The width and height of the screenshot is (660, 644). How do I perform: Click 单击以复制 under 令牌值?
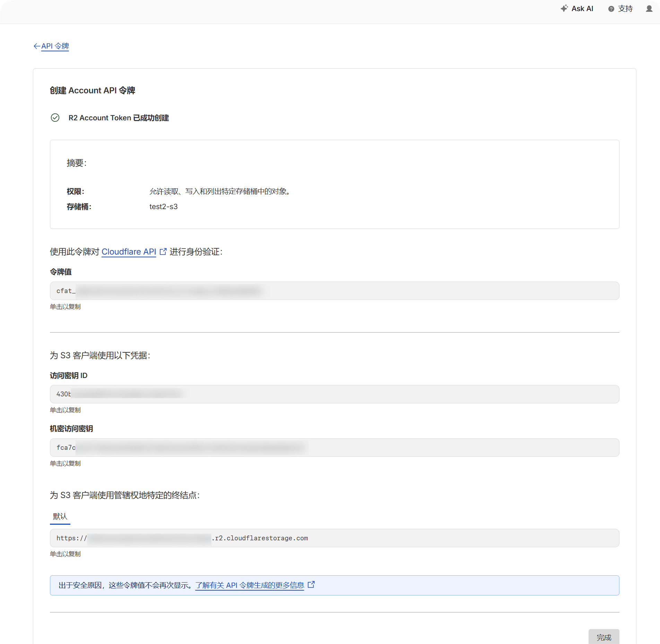tap(65, 307)
